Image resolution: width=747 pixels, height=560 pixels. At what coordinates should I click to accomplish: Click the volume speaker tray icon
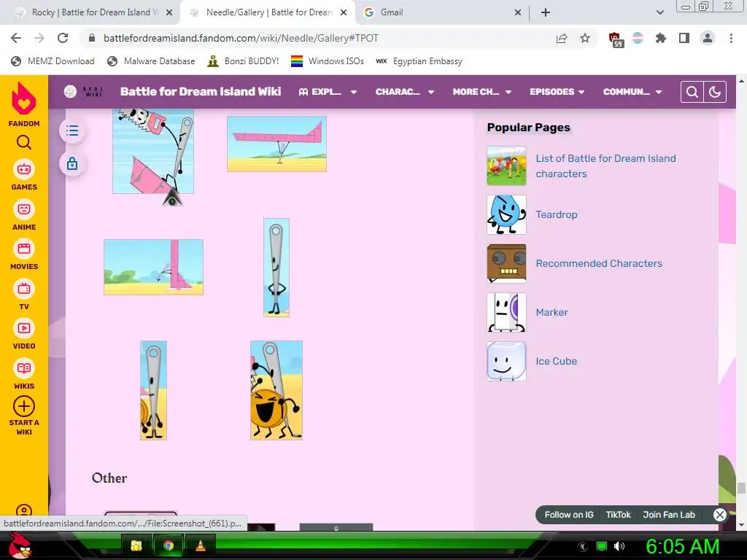point(619,545)
